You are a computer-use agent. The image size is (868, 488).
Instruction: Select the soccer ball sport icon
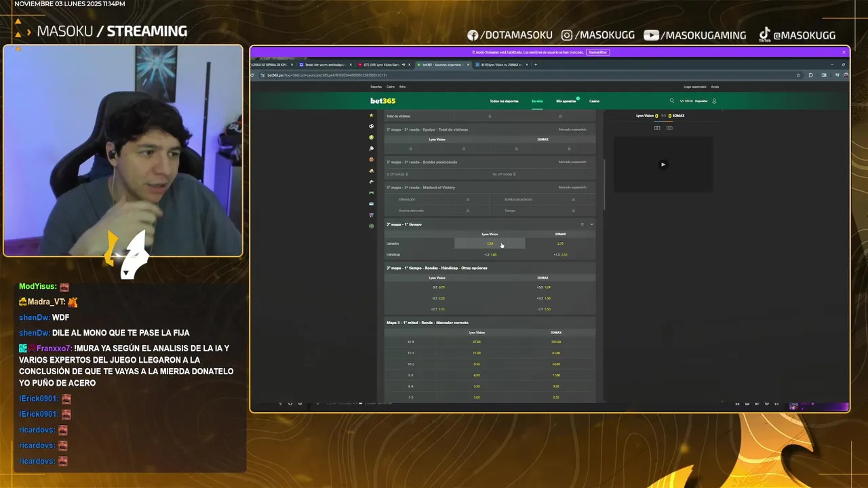click(x=371, y=126)
